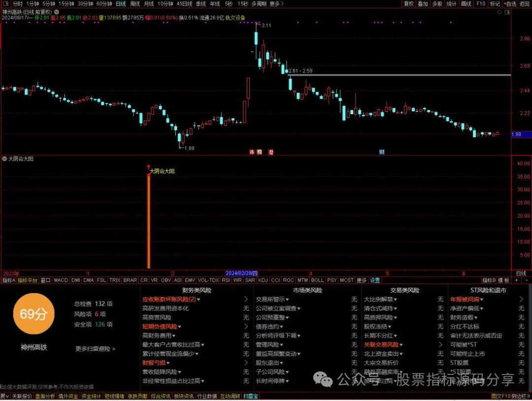Open the 盘面分析 bottom tab
The image size is (532, 401).
(x=45, y=396)
